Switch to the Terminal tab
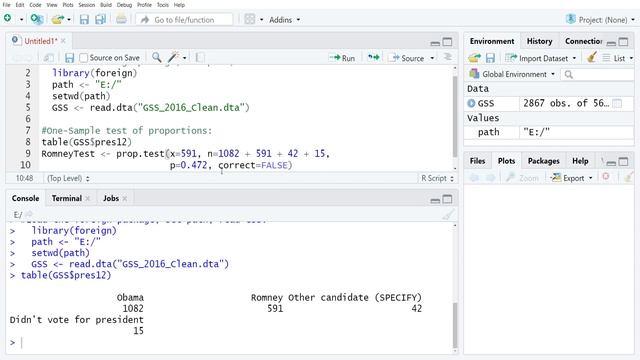This screenshot has height=360, width=640. (x=67, y=198)
